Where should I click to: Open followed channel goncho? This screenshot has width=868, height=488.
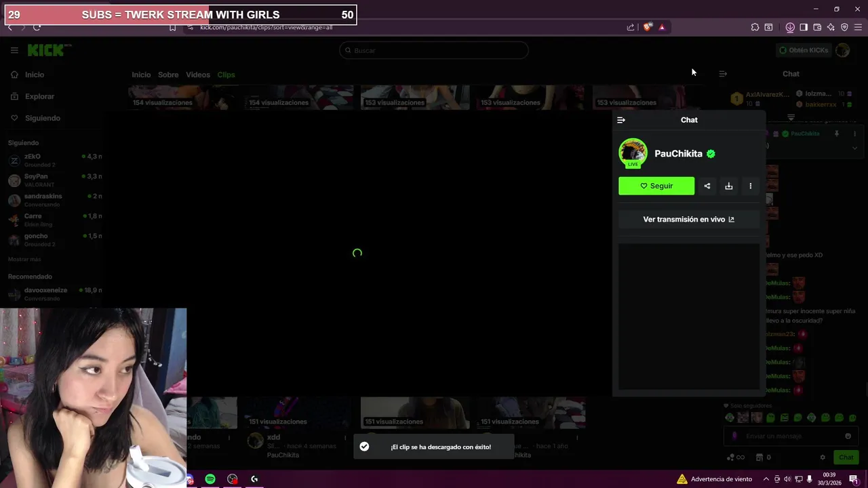click(x=54, y=240)
